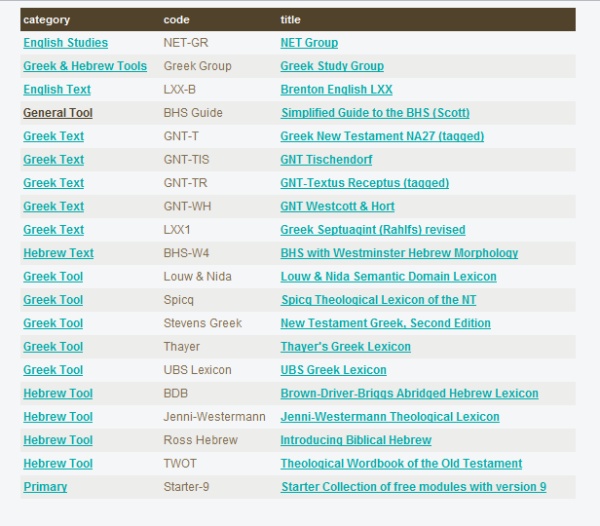Click Hebrew Tool in the TWOT row
600x526 pixels.
(x=58, y=463)
